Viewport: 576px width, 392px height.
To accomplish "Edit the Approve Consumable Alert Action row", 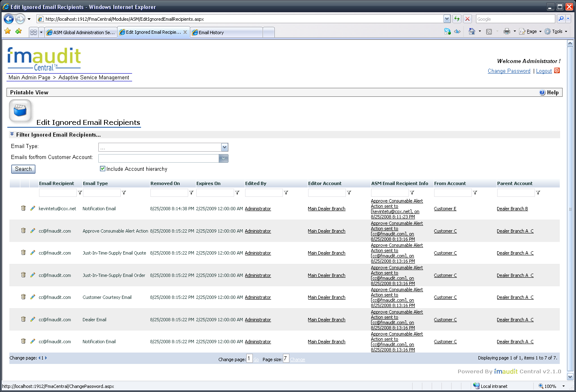I will tap(33, 231).
